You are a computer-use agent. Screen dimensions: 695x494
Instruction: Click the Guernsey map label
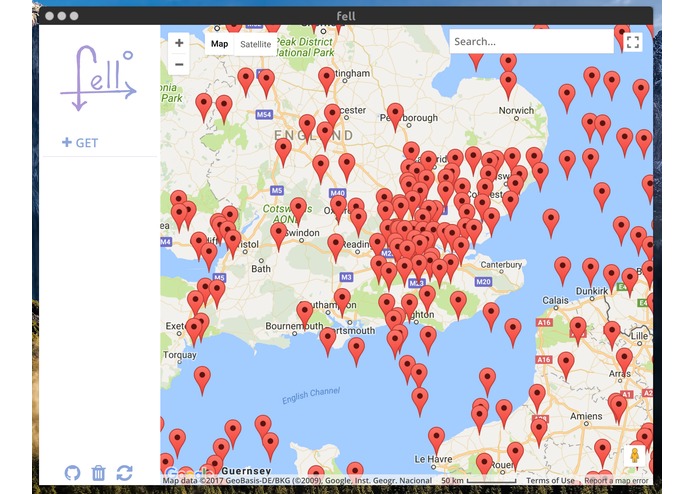point(246,471)
